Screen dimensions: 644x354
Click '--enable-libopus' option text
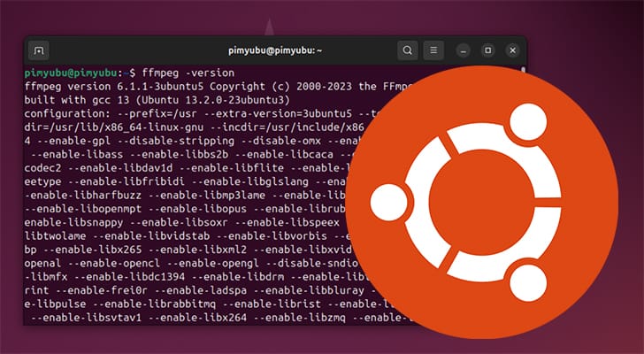coord(197,209)
